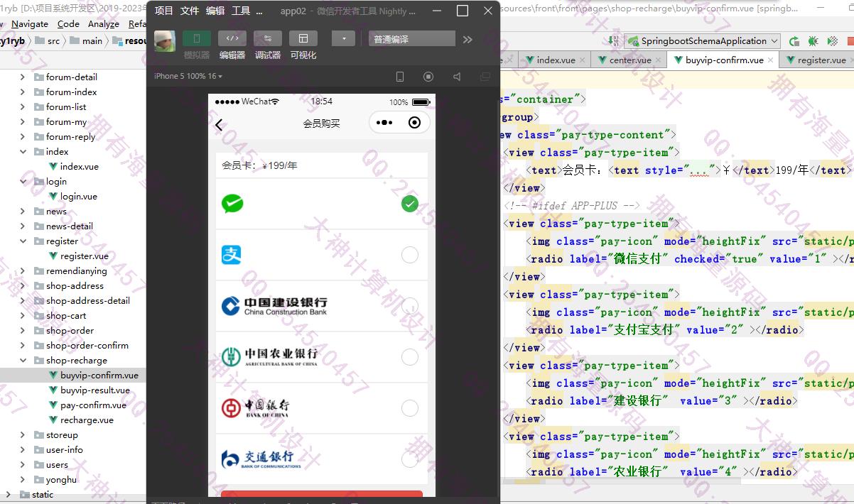Open the overflow ... menu in DevTools
Screen dimensions: 854x504
point(259,11)
